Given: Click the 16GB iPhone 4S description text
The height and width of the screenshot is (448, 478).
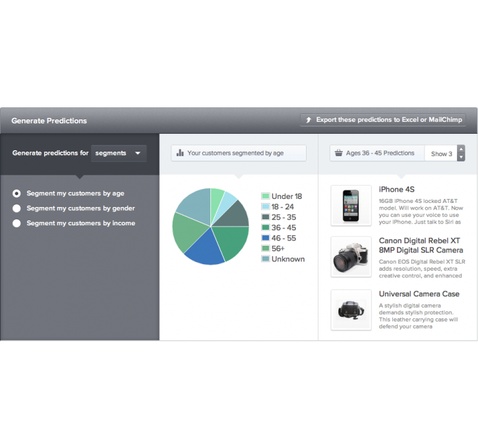Looking at the screenshot, I should click(x=421, y=211).
